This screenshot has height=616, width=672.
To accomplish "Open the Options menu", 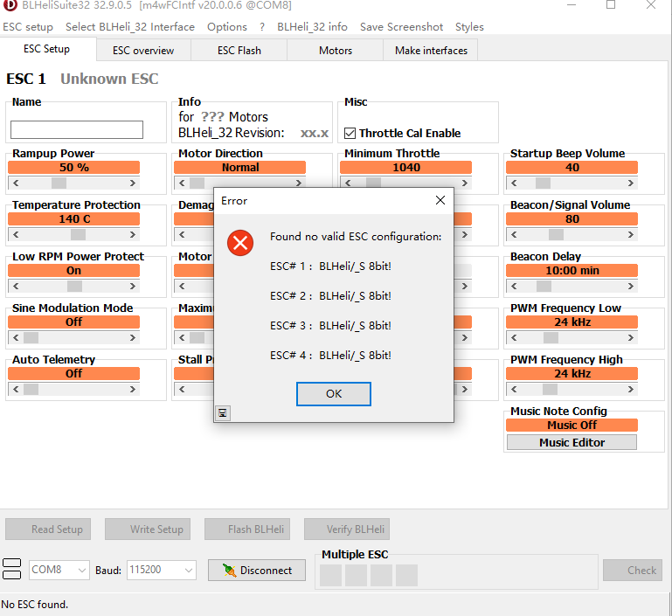I will tap(226, 26).
